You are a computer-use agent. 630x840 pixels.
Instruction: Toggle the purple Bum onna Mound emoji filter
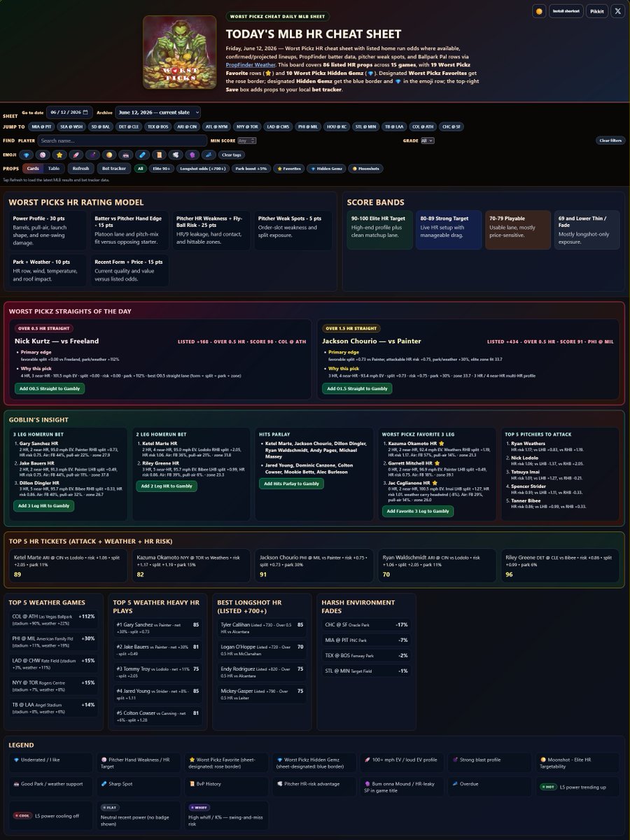coord(192,155)
